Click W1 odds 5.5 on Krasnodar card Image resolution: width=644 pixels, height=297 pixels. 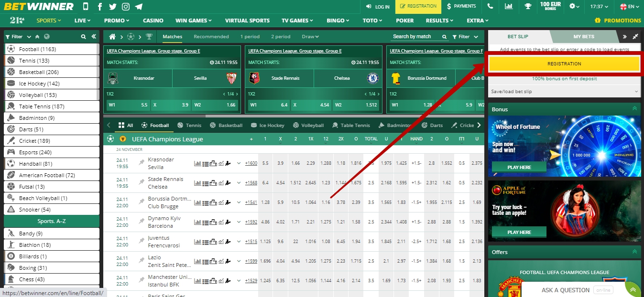click(128, 105)
